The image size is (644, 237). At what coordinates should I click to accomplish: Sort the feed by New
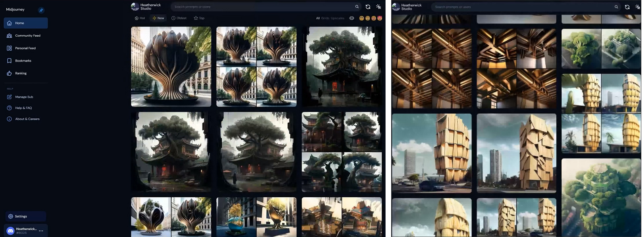point(158,18)
